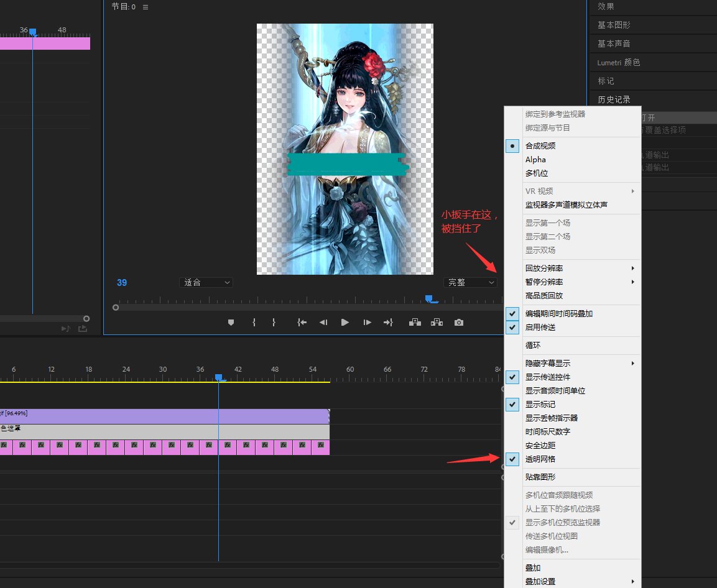
Task: Export frame with the camera icon
Action: pyautogui.click(x=459, y=323)
